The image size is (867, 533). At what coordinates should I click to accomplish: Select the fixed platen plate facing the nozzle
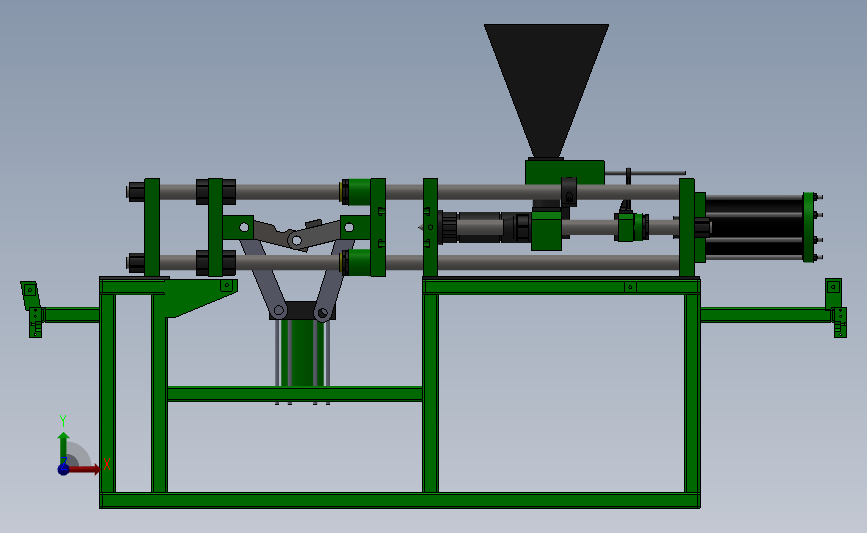[x=430, y=227]
